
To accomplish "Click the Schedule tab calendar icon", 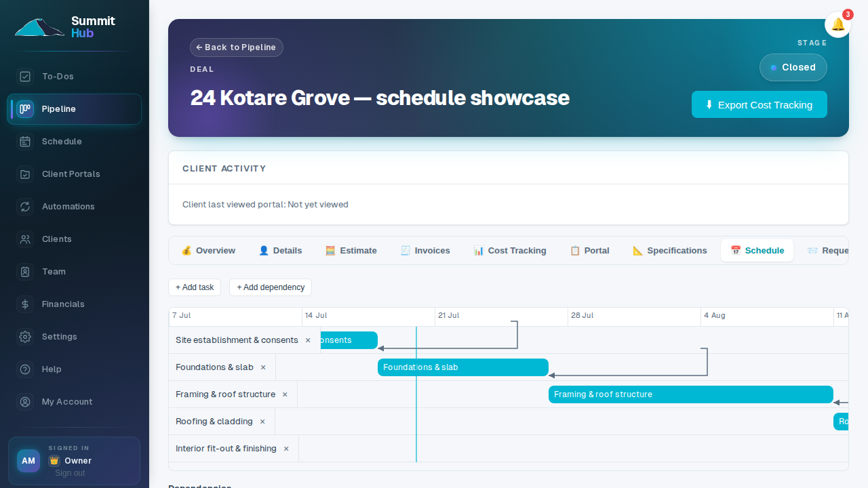I will coord(736,251).
